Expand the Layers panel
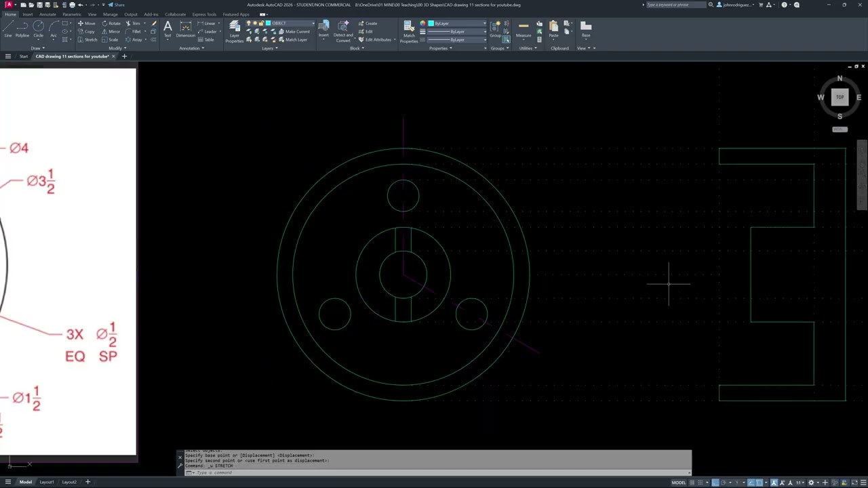The image size is (868, 488). tap(269, 48)
